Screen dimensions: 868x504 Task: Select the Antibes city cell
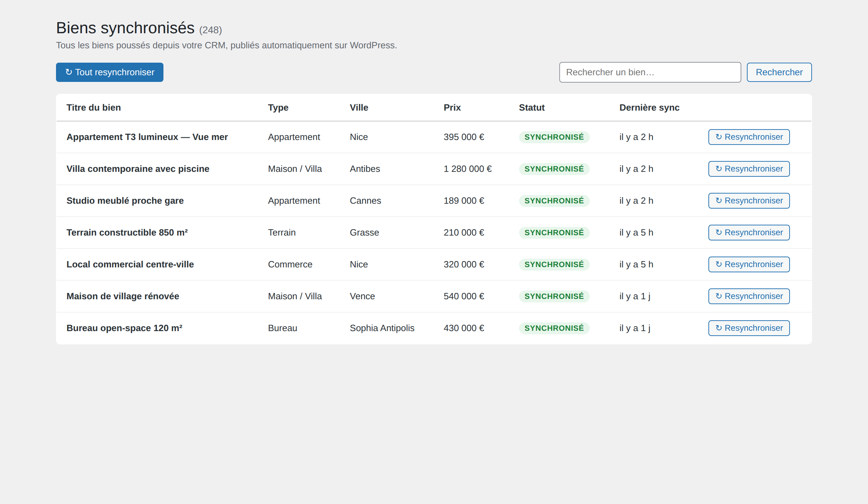(x=365, y=169)
